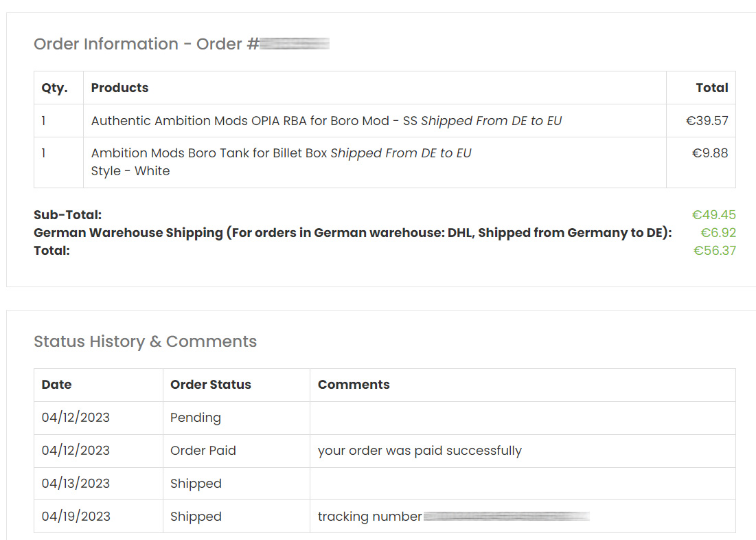This screenshot has width=756, height=540.
Task: Click the Order Status column header
Action: point(211,385)
